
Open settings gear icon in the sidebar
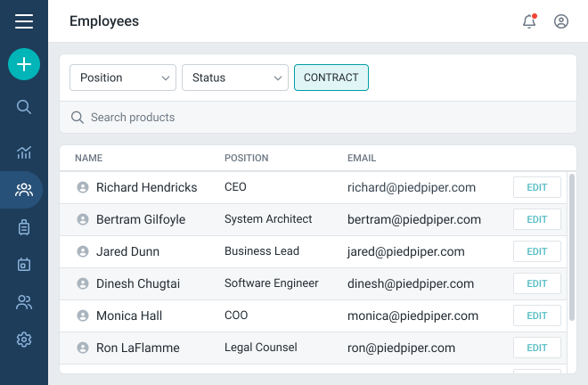24,340
